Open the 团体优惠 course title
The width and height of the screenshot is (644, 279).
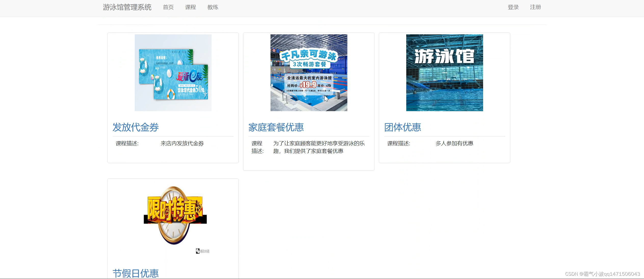(x=402, y=127)
